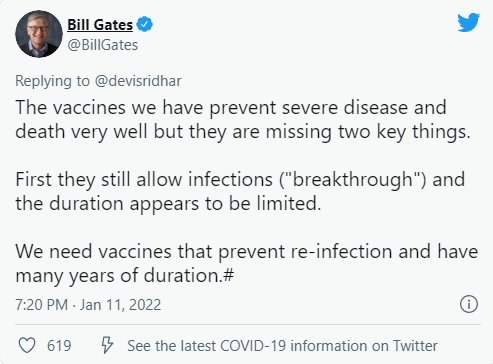Click the Jan 11, 2022 date
Image resolution: width=493 pixels, height=364 pixels.
click(120, 305)
